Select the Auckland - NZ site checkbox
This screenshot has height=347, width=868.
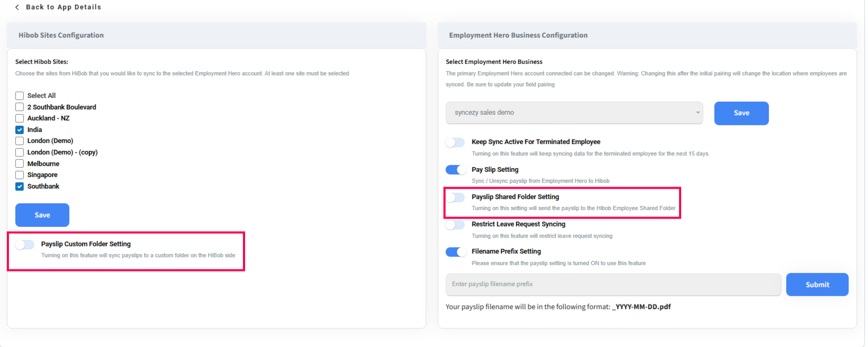19,118
